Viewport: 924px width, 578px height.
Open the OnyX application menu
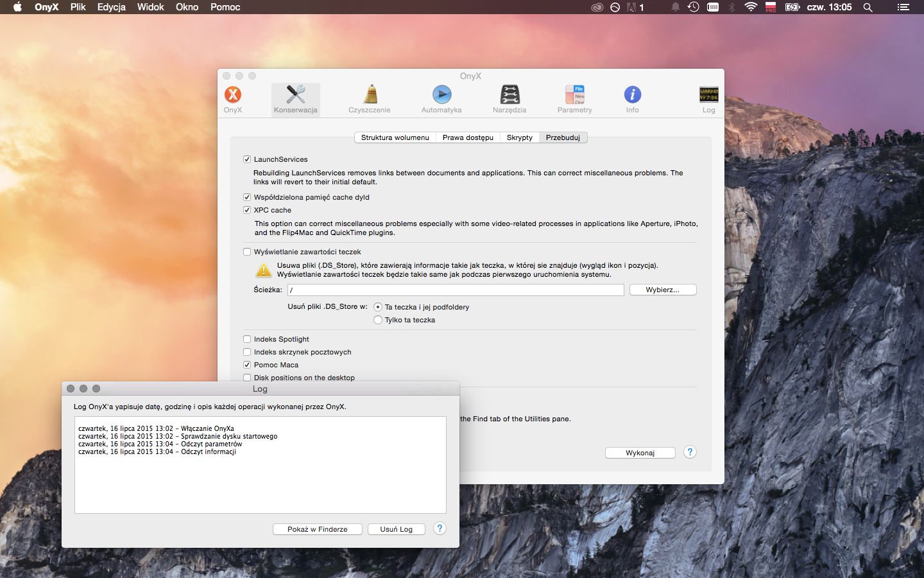click(46, 7)
